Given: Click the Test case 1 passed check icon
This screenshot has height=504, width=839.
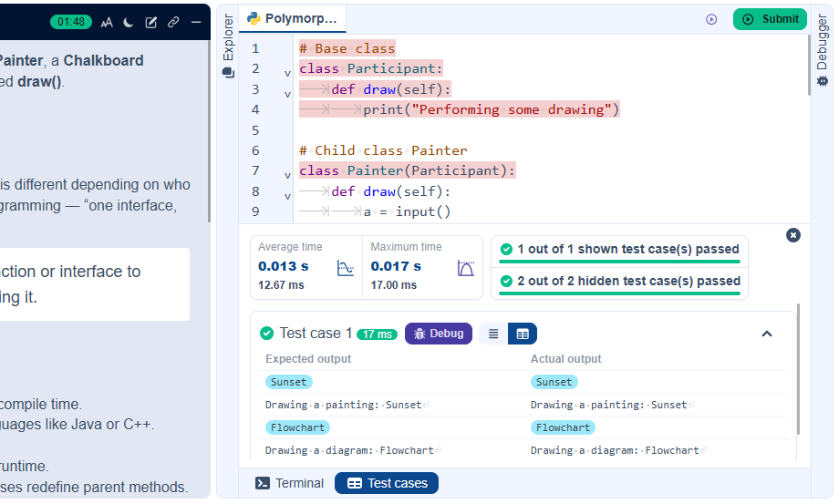Looking at the screenshot, I should [x=266, y=334].
